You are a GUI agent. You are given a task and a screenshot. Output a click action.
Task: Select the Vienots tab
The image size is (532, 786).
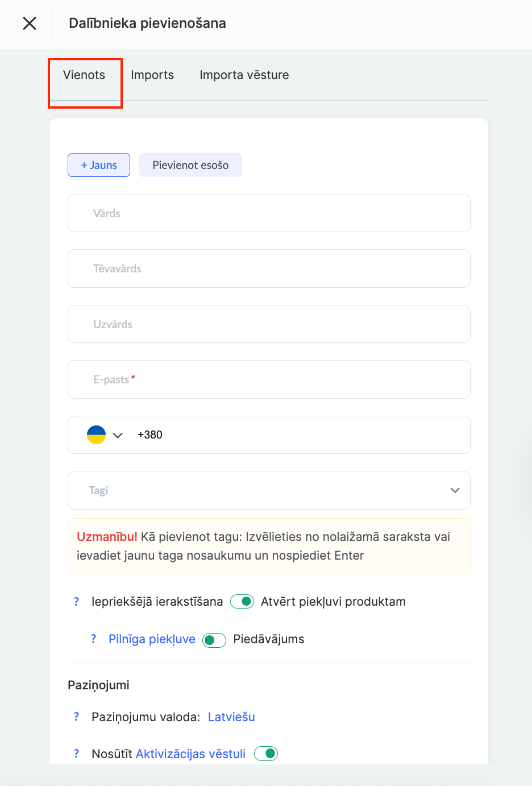point(84,75)
